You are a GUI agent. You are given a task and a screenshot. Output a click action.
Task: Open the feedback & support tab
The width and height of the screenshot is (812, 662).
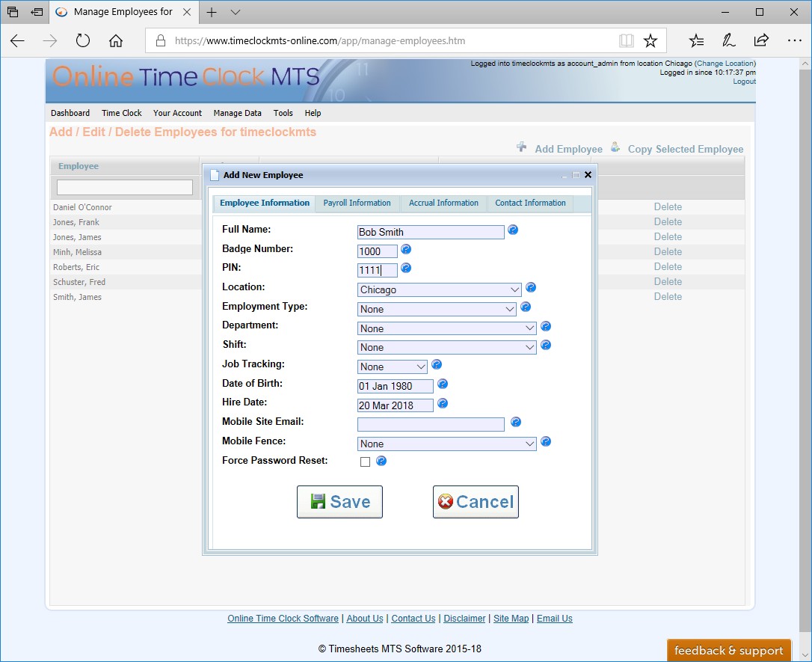point(728,650)
